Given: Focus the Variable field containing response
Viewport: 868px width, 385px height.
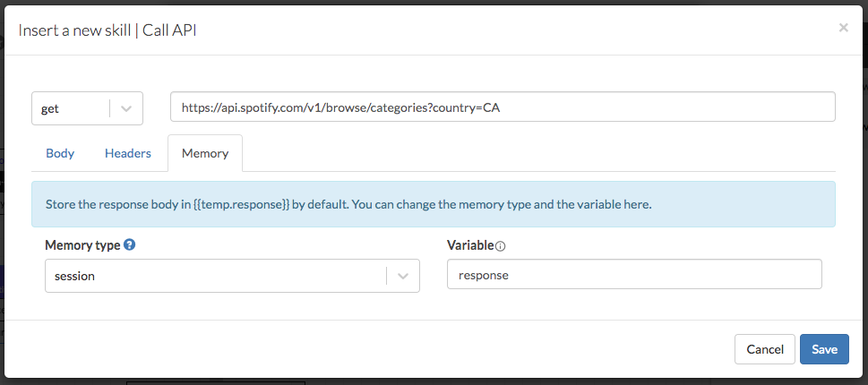Looking at the screenshot, I should [x=633, y=275].
